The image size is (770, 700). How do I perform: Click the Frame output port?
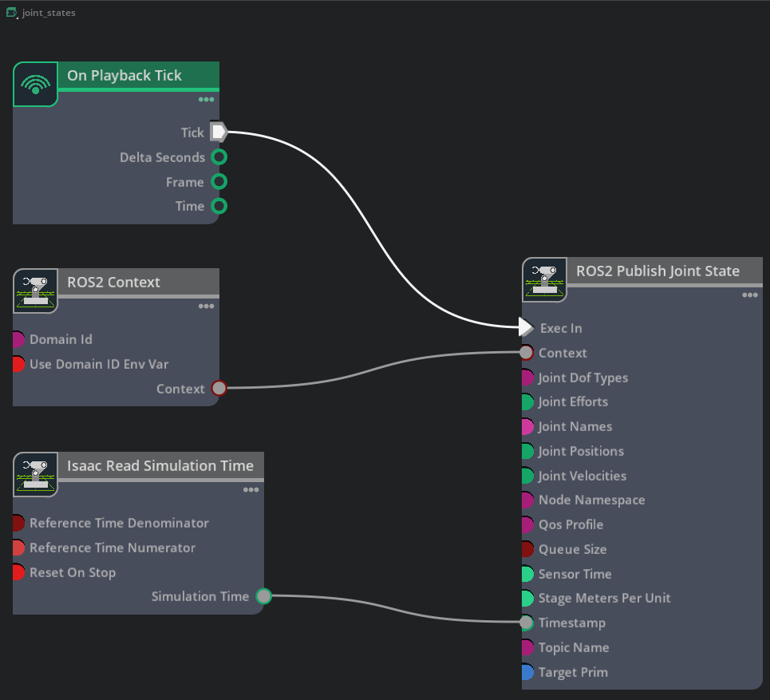(219, 182)
